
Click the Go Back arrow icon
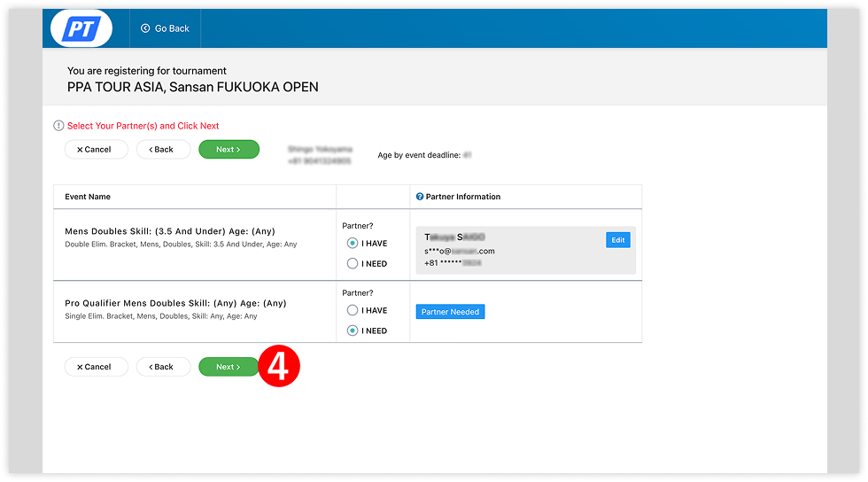click(145, 28)
